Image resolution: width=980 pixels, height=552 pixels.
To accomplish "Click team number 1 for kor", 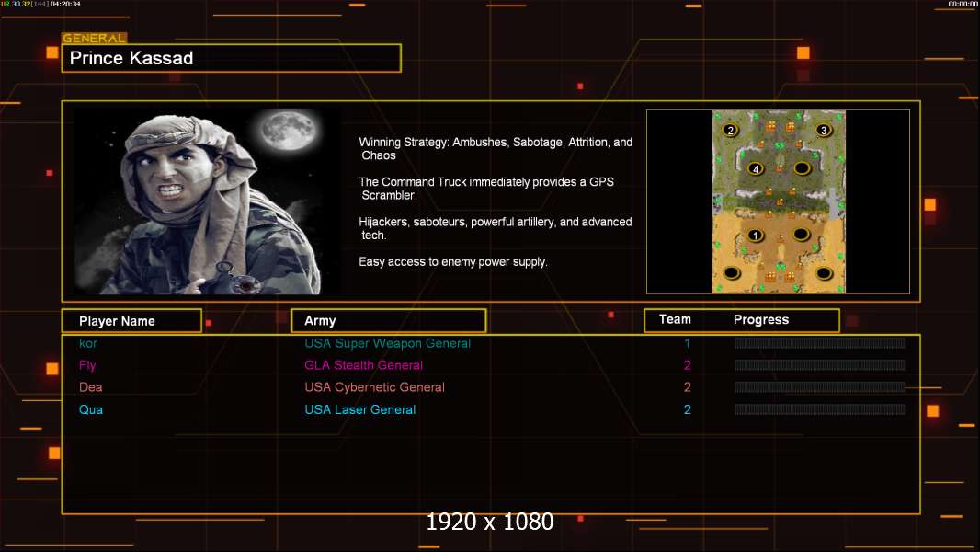I will (x=687, y=343).
